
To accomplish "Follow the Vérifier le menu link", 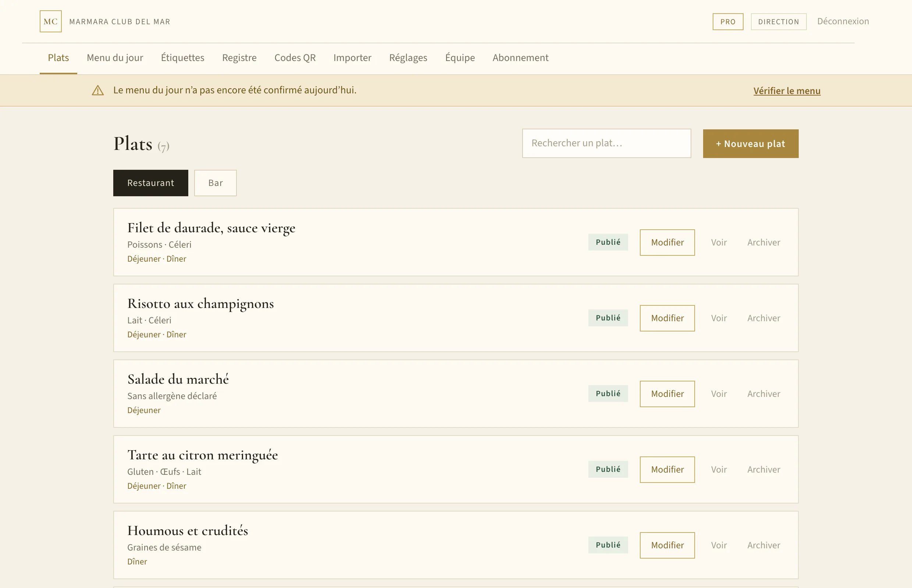I will coord(787,91).
